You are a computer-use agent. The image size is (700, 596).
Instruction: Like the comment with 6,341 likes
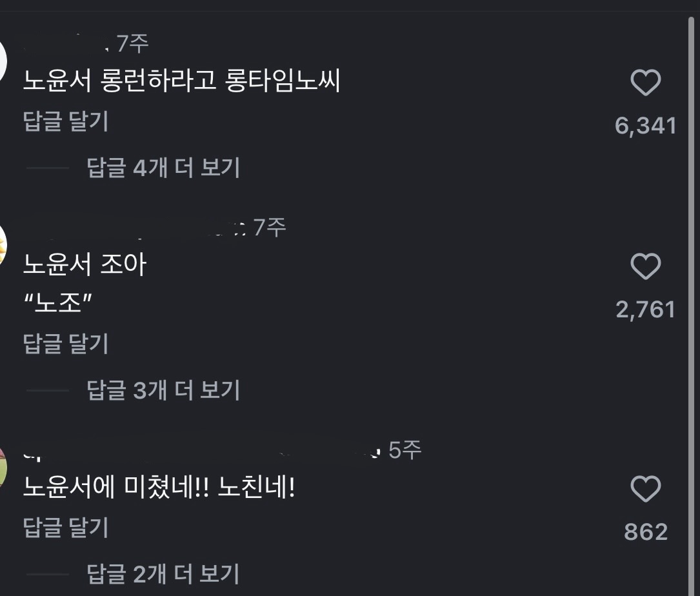[646, 83]
